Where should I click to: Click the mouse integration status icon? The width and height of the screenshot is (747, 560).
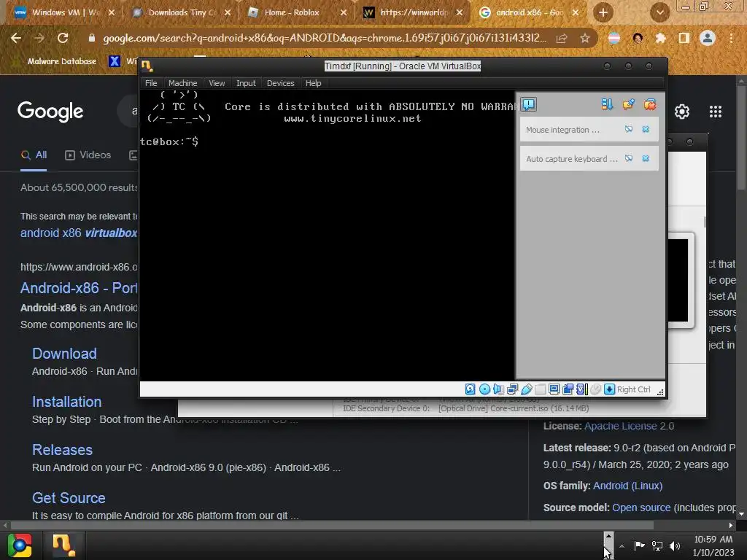[x=595, y=389]
